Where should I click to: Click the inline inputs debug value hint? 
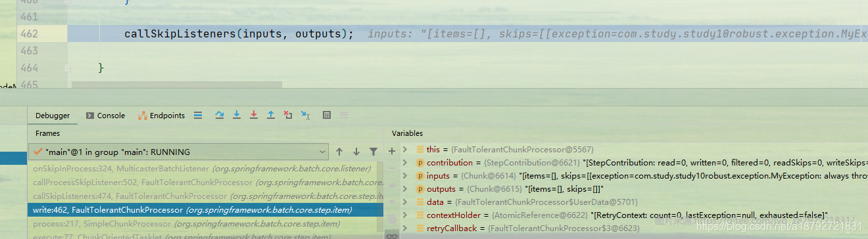tap(617, 33)
